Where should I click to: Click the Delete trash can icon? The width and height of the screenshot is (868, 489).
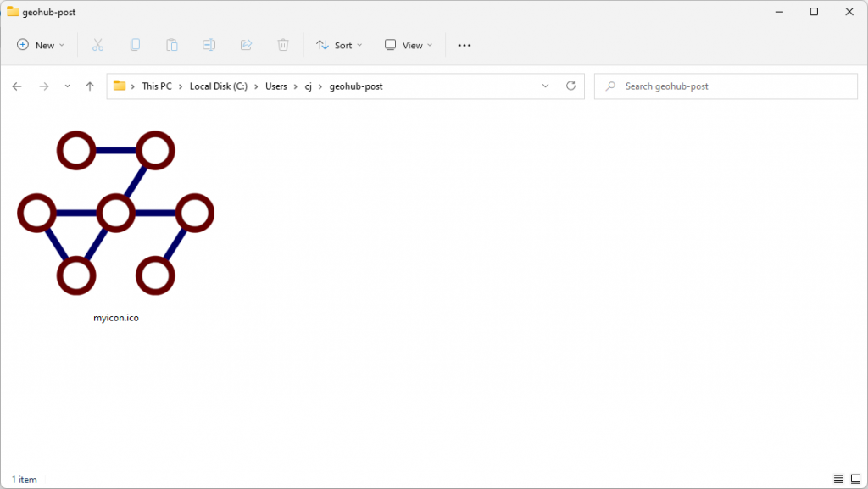point(283,46)
